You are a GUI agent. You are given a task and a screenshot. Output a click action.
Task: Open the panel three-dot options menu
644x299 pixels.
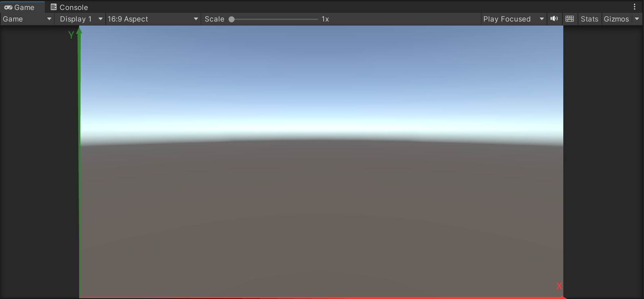(x=634, y=7)
